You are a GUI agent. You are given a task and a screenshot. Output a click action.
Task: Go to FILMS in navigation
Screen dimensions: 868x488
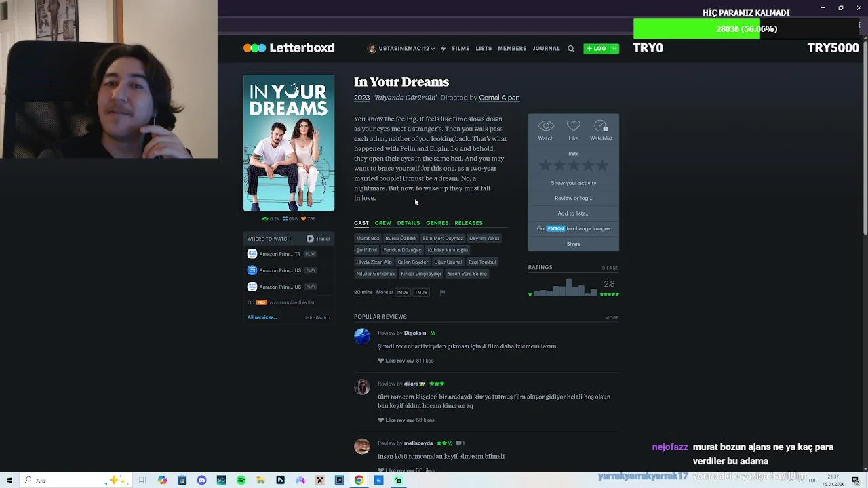point(461,49)
